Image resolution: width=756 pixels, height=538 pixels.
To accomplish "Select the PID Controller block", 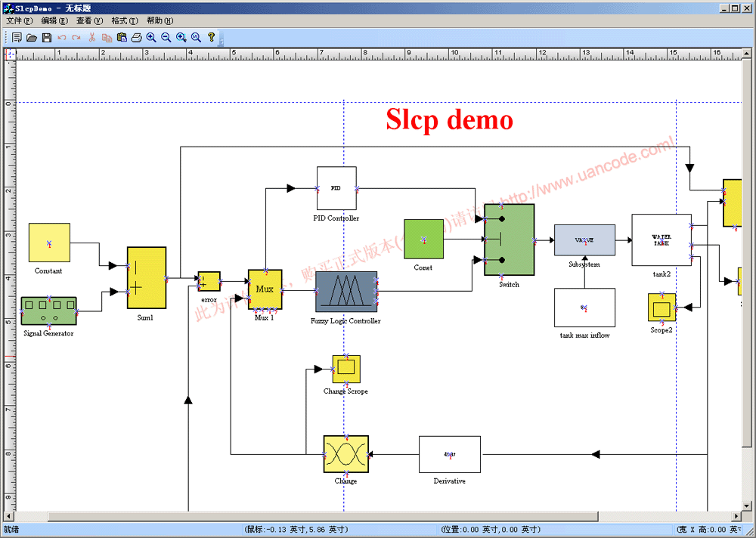I will [x=336, y=188].
